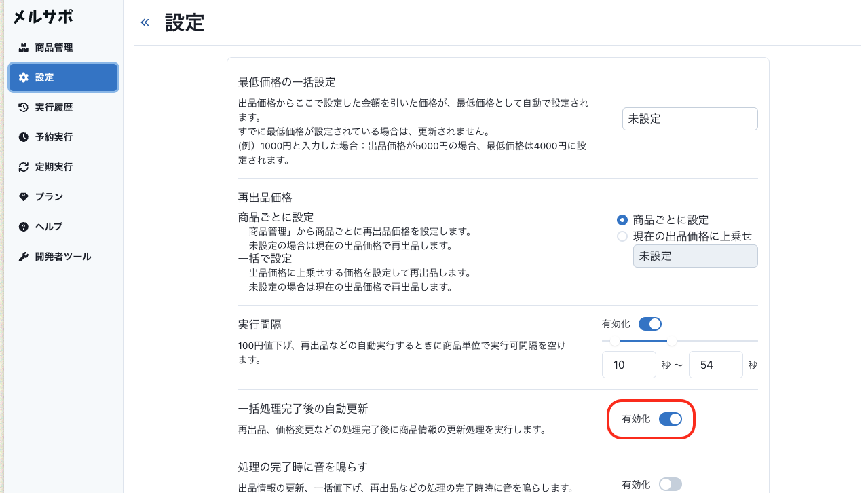
Task: Click the maximum seconds field showing 54
Action: [x=715, y=365]
